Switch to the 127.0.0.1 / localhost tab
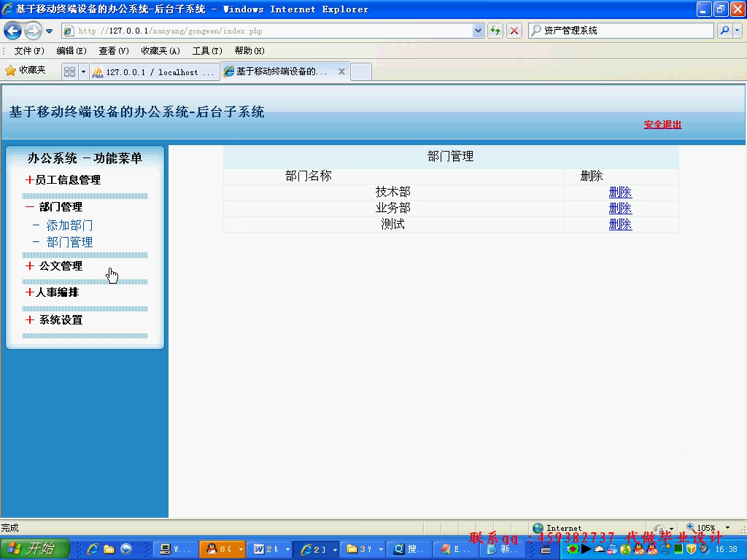The width and height of the screenshot is (747, 560). coord(155,72)
